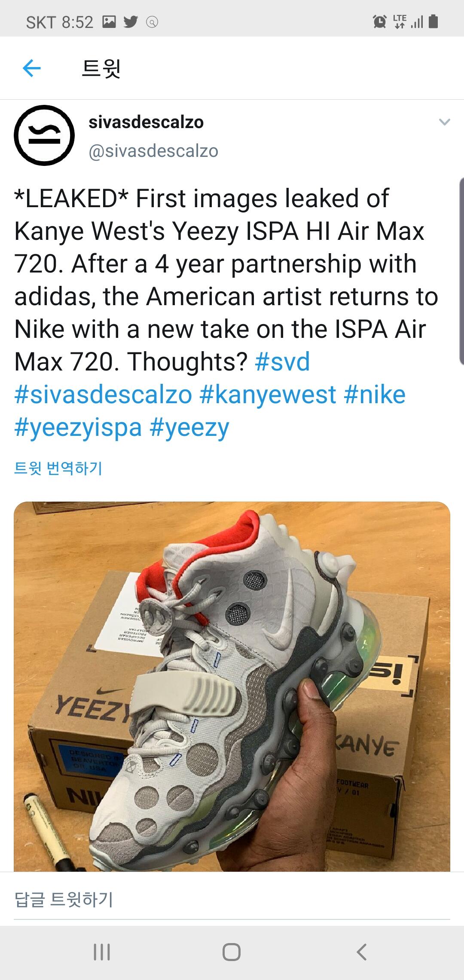Viewport: 464px width, 980px height.
Task: Tap the 답글 트윗하기 reply field
Action: click(232, 899)
